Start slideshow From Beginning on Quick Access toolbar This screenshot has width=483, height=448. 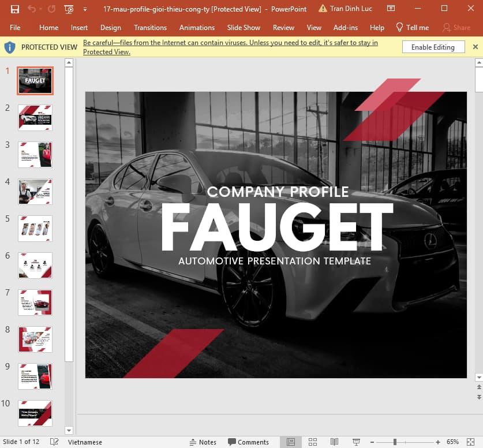pyautogui.click(x=68, y=9)
